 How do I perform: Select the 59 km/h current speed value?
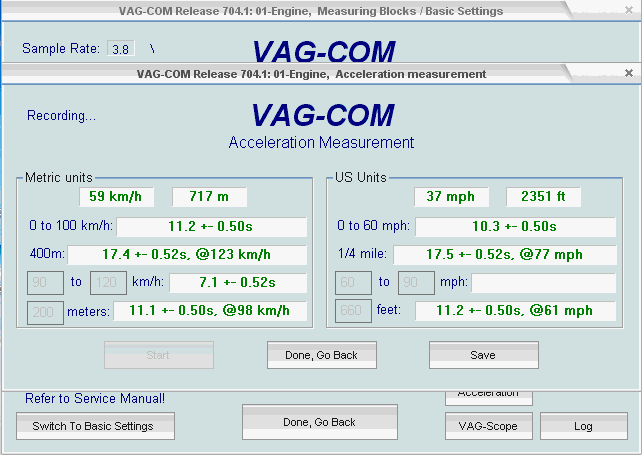116,197
